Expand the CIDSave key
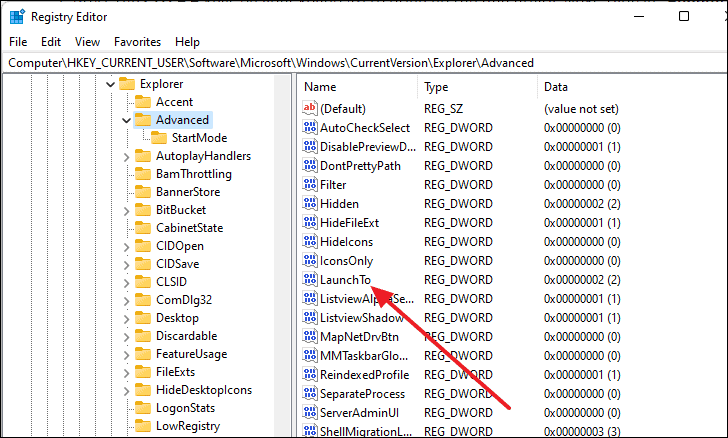This screenshot has width=728, height=438. 126,265
